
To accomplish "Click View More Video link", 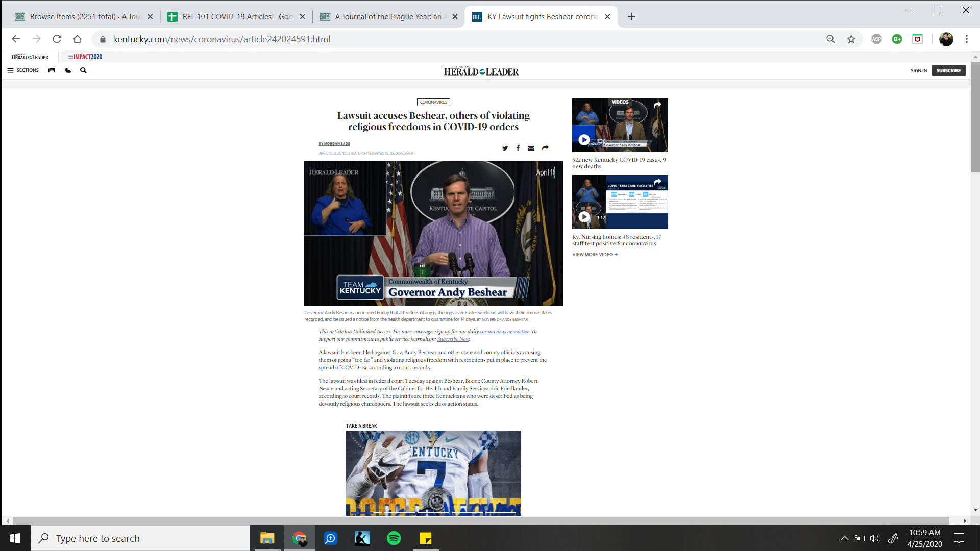I will (x=595, y=254).
